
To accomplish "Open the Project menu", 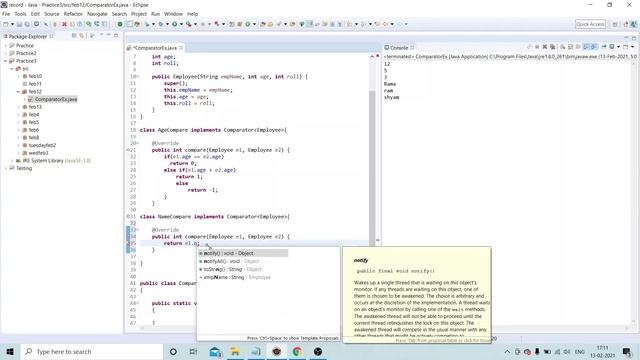I will click(x=139, y=14).
